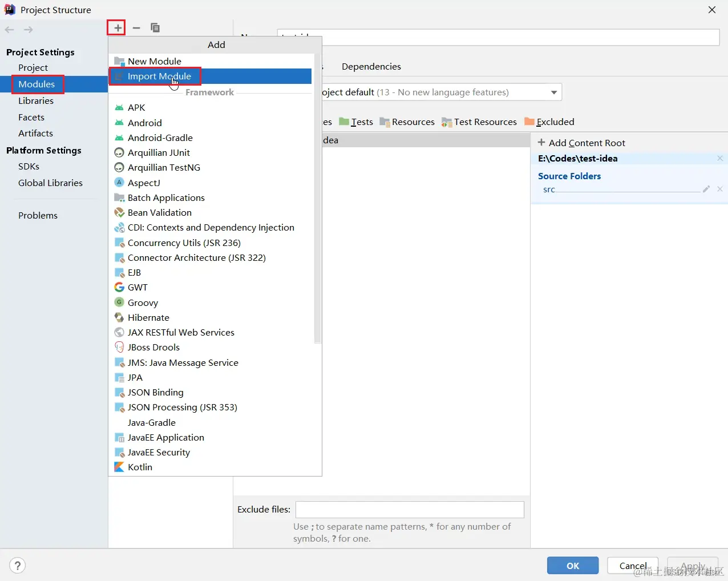Switch to the Dependencies tab
This screenshot has height=581, width=728.
click(x=371, y=66)
